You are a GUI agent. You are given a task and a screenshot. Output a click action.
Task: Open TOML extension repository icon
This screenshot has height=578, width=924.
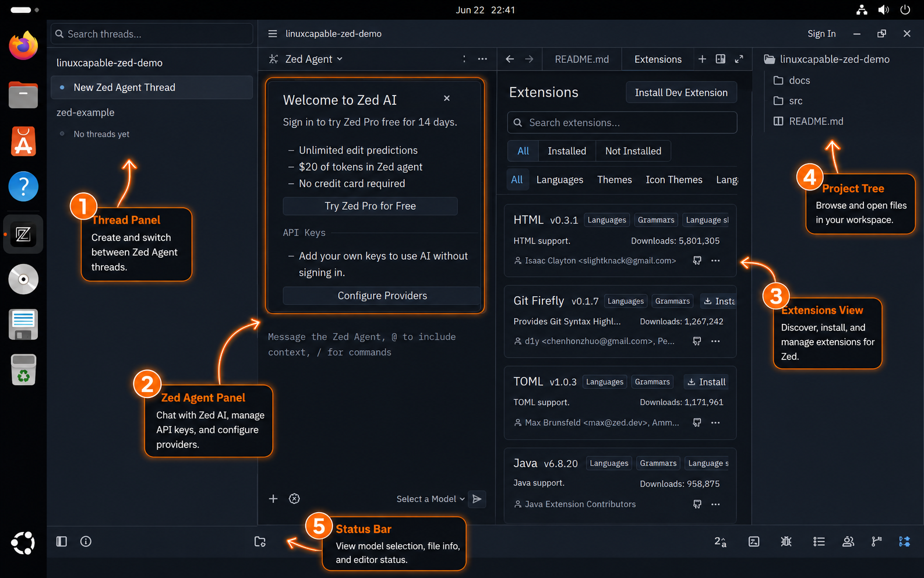coord(697,422)
